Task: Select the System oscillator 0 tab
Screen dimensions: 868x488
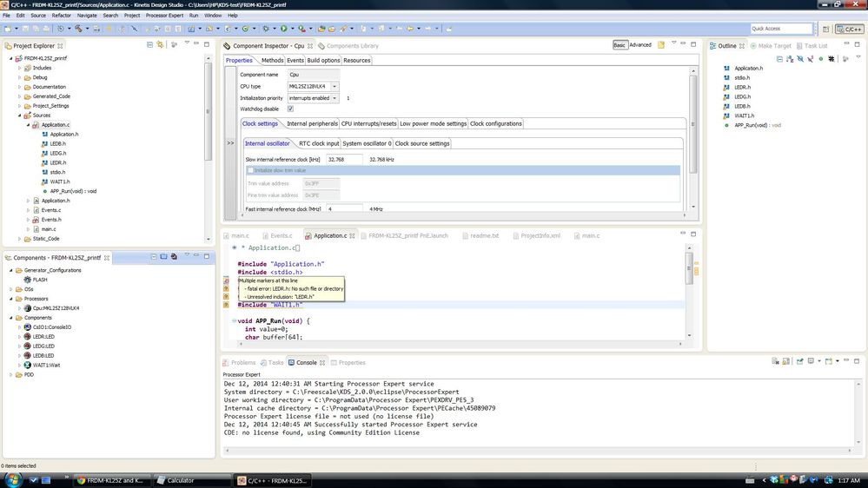Action: 367,143
